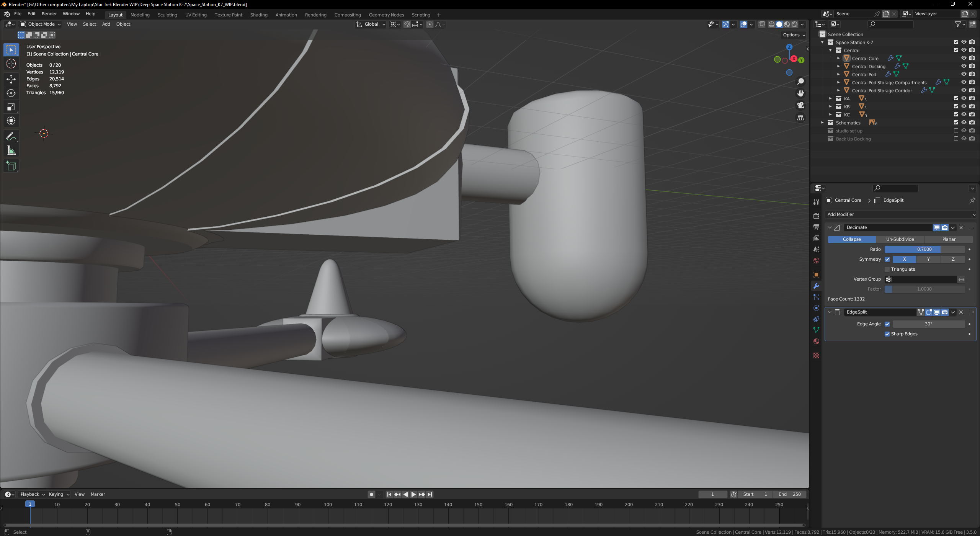Screen dimensions: 980x536
Task: Disable Central Pod render camera icon
Action: [x=972, y=74]
